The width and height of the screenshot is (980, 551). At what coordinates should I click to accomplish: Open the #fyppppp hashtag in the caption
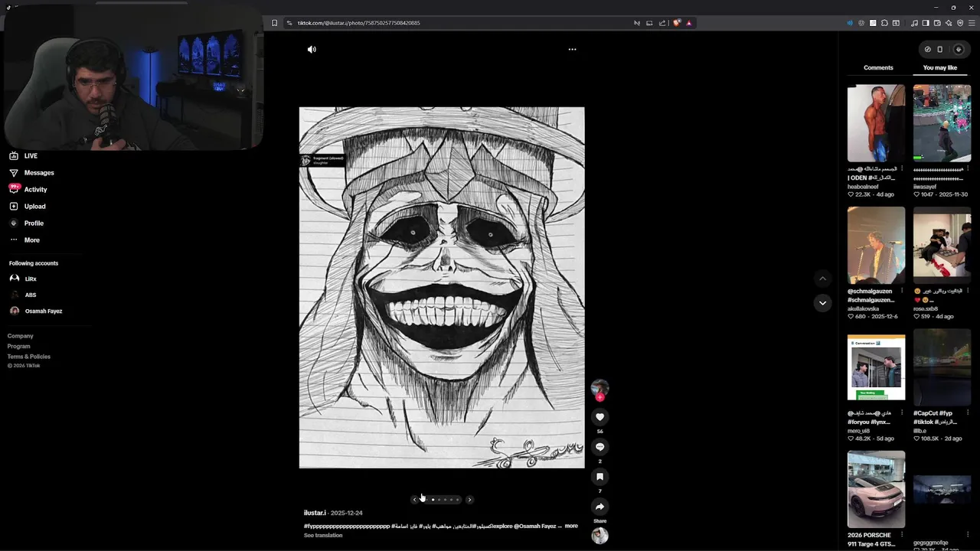tap(347, 526)
